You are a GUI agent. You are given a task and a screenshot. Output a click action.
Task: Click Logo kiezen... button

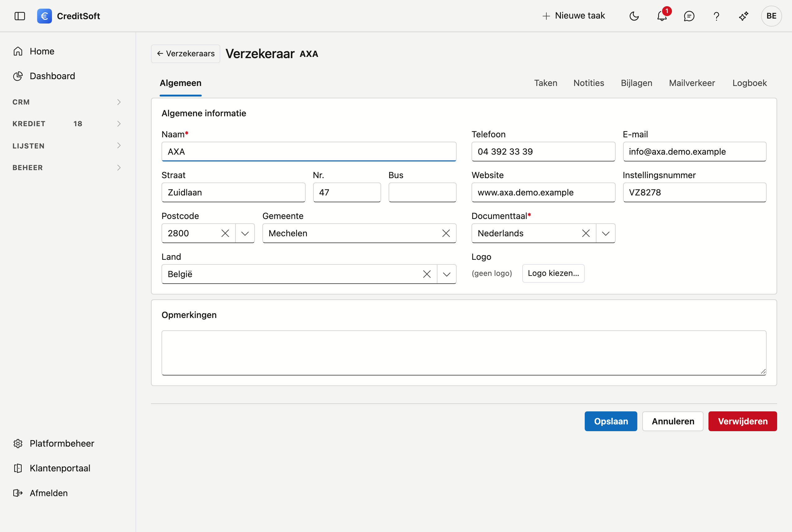(553, 273)
